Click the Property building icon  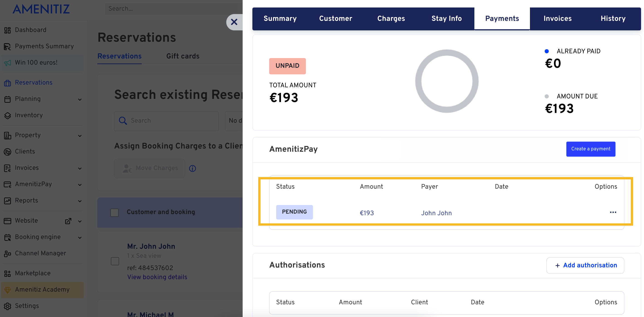point(7,135)
